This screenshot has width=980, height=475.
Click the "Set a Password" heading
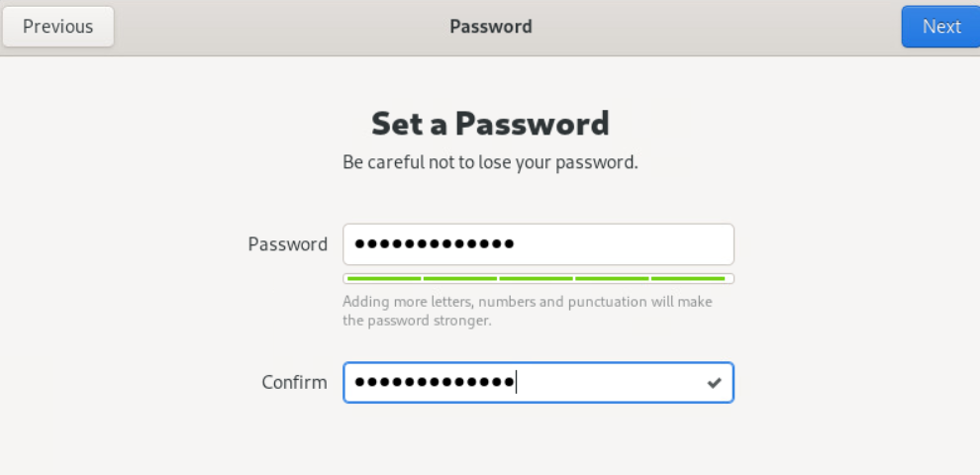(490, 124)
